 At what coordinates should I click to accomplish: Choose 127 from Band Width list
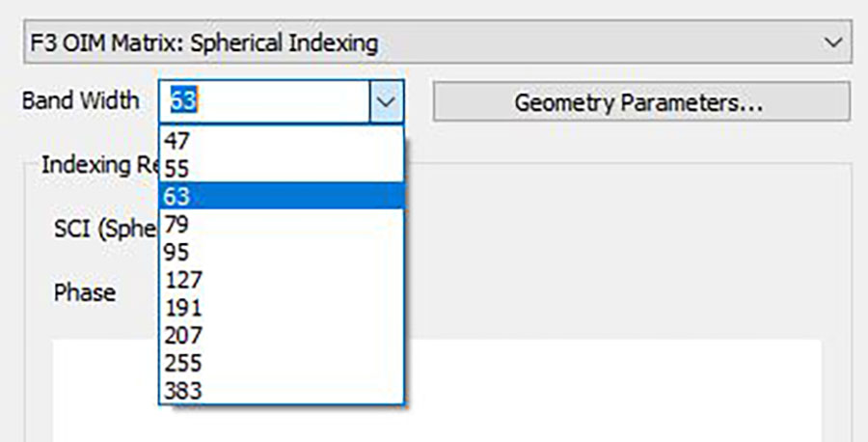pyautogui.click(x=282, y=280)
